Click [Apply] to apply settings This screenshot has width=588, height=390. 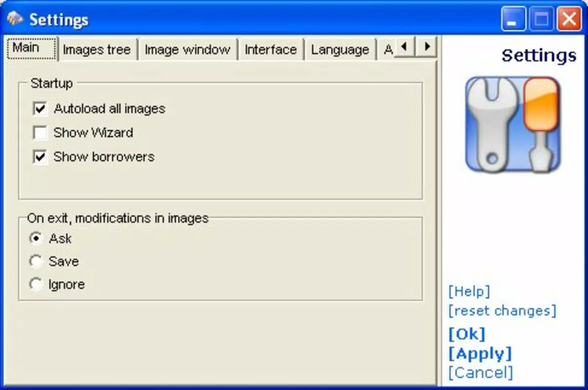click(x=480, y=353)
